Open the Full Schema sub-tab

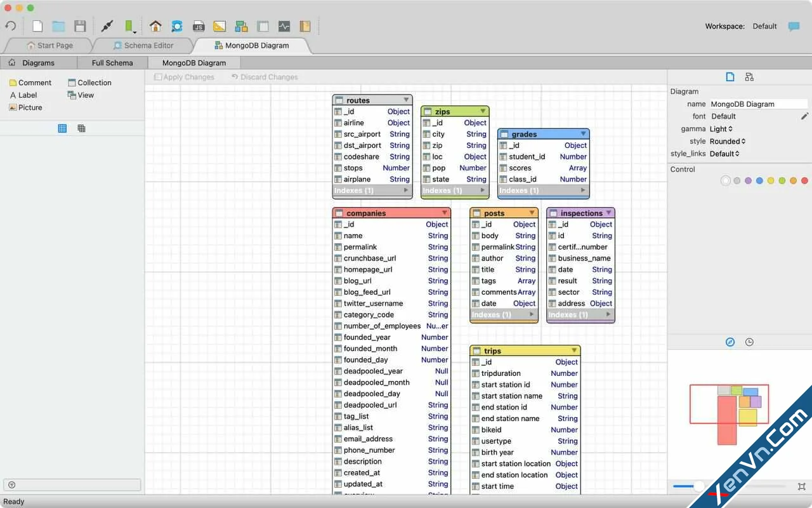[x=112, y=63]
